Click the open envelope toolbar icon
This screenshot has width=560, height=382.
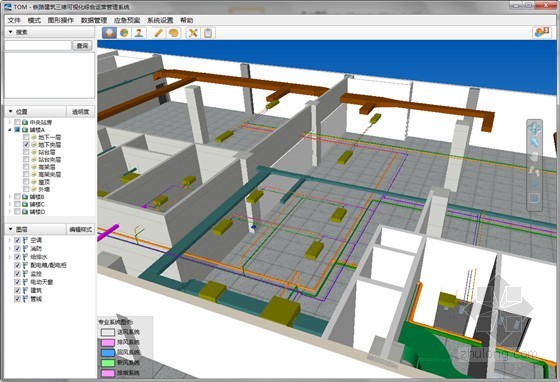click(x=109, y=33)
